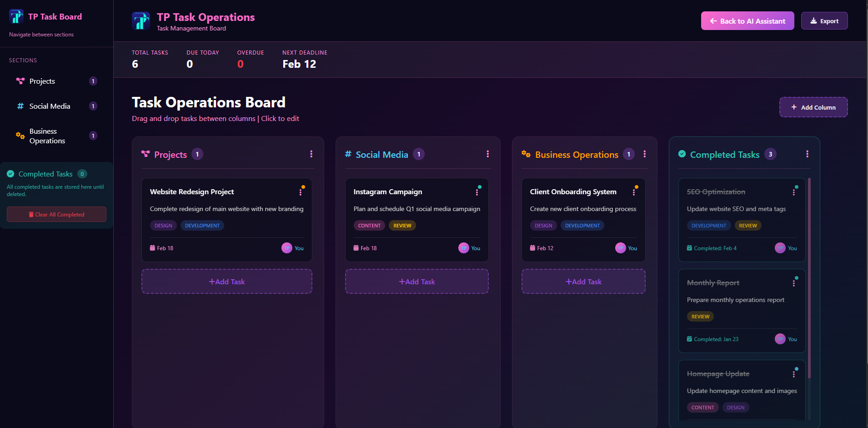868x428 pixels.
Task: Toggle the Monthly Report card status indicator
Action: [796, 277]
